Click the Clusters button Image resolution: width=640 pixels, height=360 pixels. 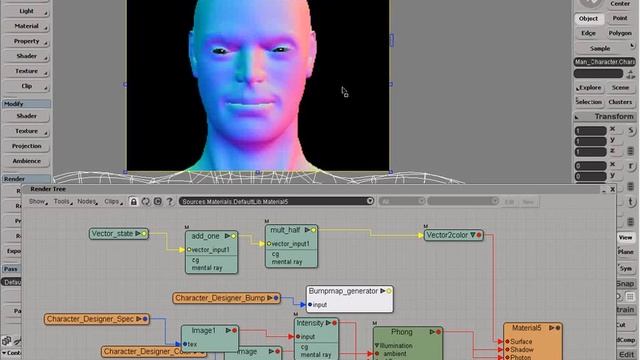tap(620, 102)
